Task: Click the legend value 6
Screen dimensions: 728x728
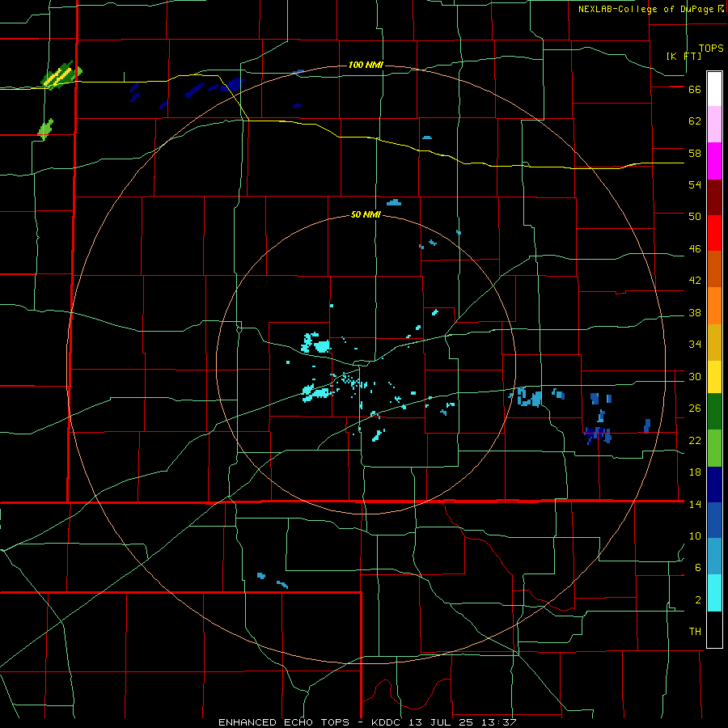Action: pyautogui.click(x=697, y=568)
